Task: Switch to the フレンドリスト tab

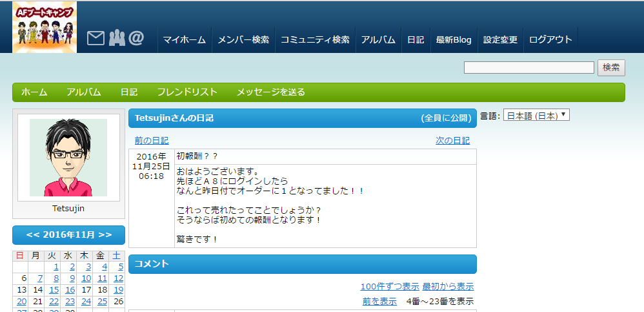Action: pos(187,92)
